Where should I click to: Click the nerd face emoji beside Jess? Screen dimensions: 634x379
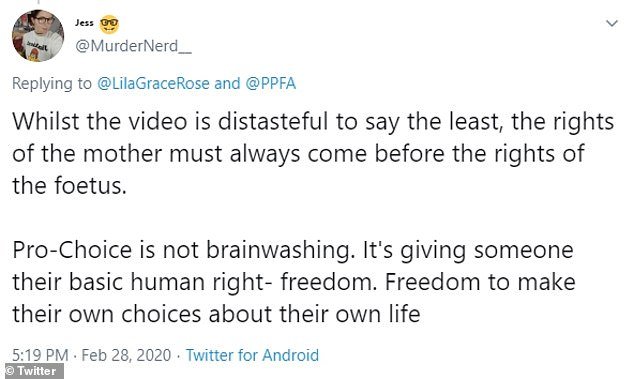click(109, 24)
